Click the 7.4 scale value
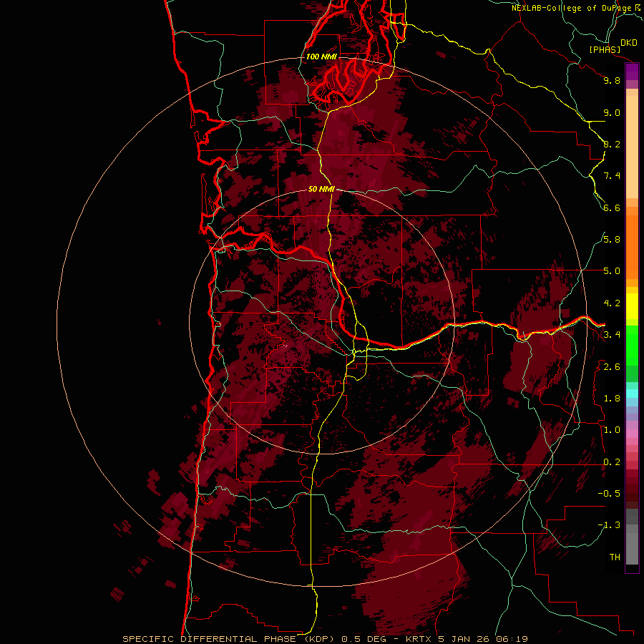Screen dimensions: 644x644 pos(612,176)
